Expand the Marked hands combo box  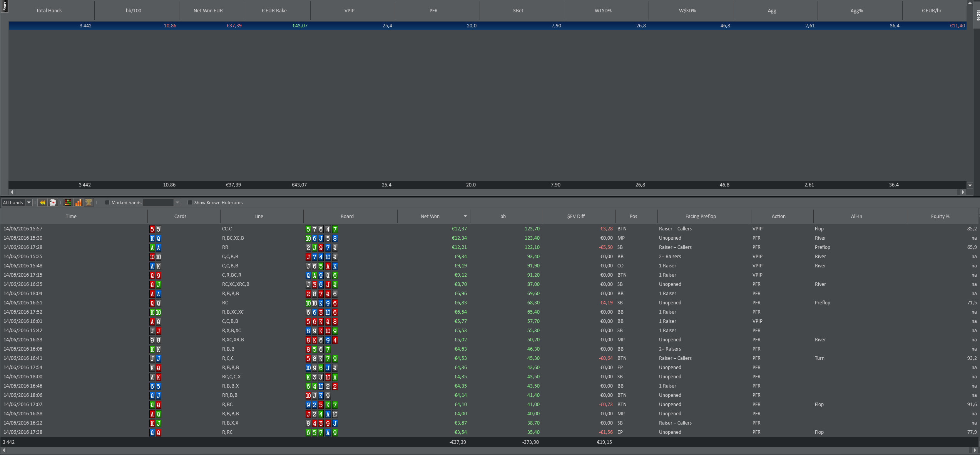(x=177, y=203)
